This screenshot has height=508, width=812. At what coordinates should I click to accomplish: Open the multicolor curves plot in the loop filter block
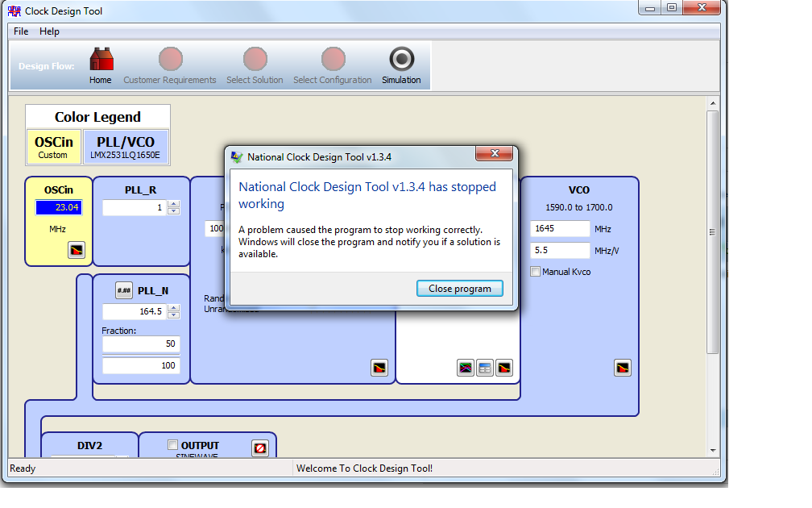point(466,368)
